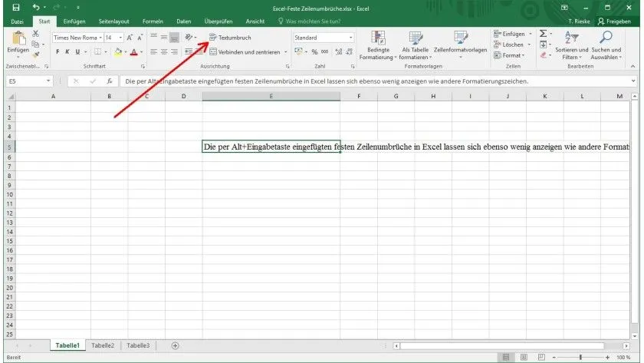This screenshot has height=363, width=644.
Task: Open the Datei tab
Action: [x=17, y=21]
